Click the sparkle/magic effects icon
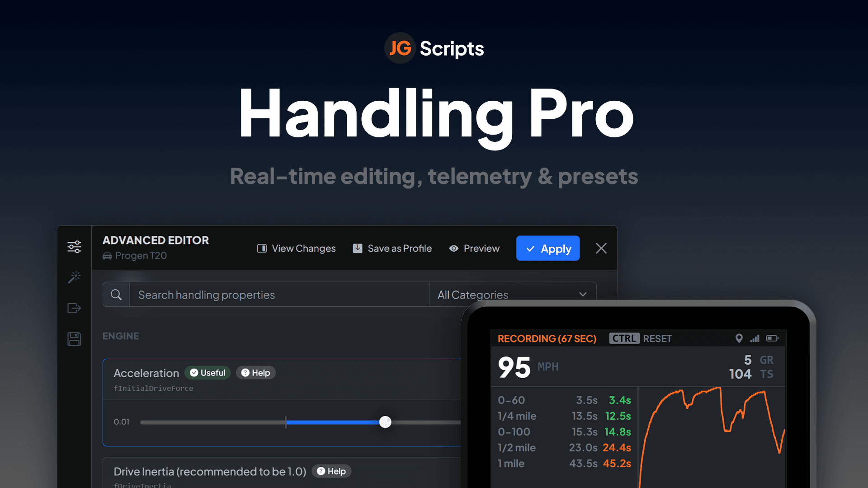 pos(75,277)
